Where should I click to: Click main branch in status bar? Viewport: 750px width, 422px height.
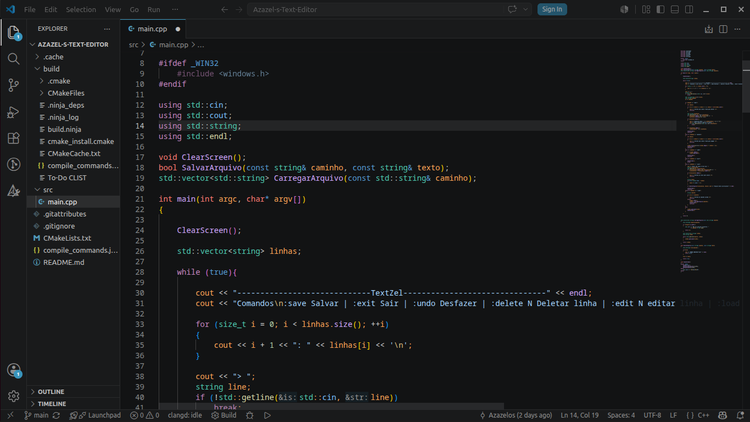[36, 415]
